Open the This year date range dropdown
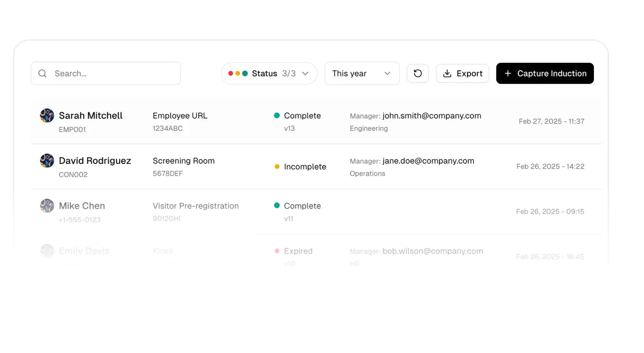This screenshot has height=353, width=644. click(362, 73)
